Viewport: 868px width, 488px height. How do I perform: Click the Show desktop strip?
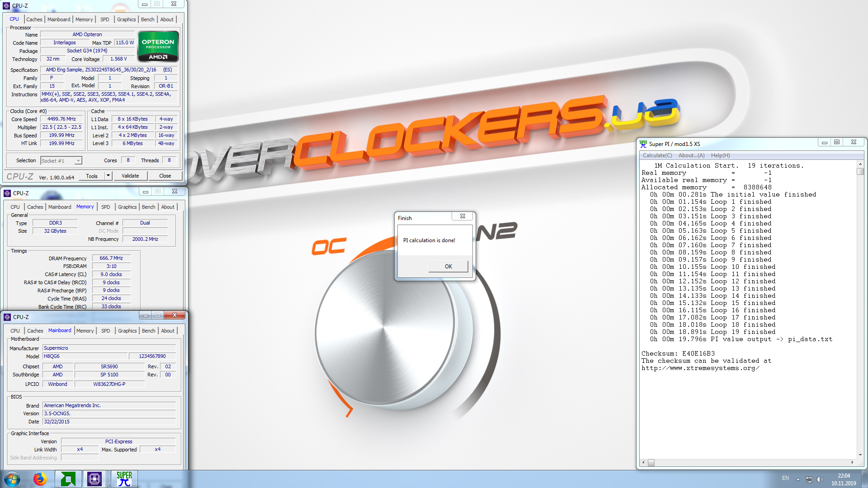click(x=864, y=479)
